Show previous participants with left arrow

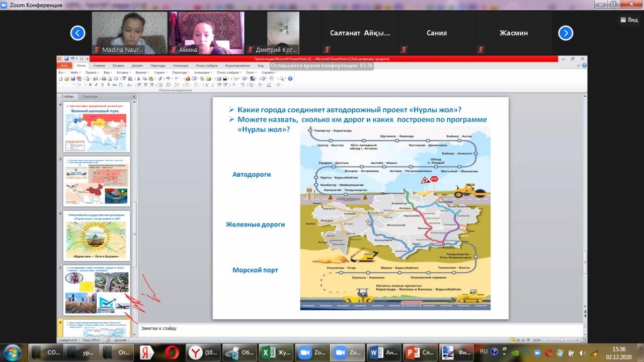tap(77, 33)
